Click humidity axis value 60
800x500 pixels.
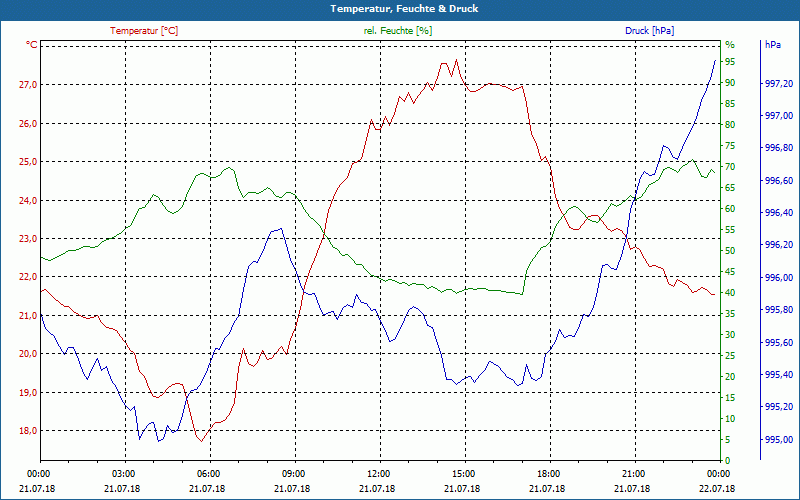pyautogui.click(x=730, y=209)
